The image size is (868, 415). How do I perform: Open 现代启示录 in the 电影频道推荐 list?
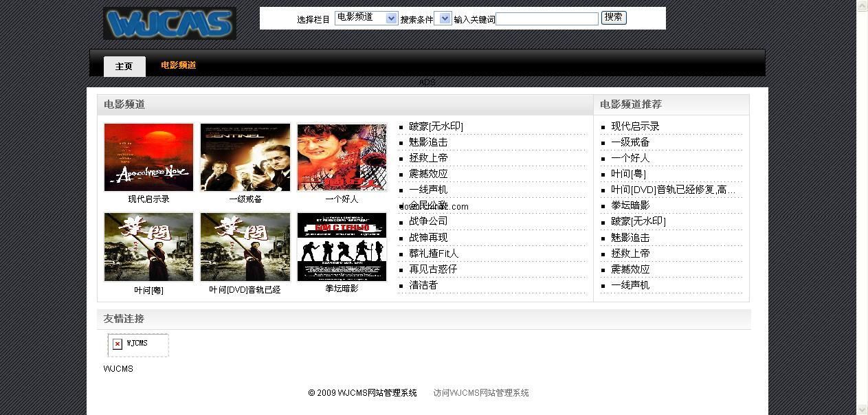635,126
